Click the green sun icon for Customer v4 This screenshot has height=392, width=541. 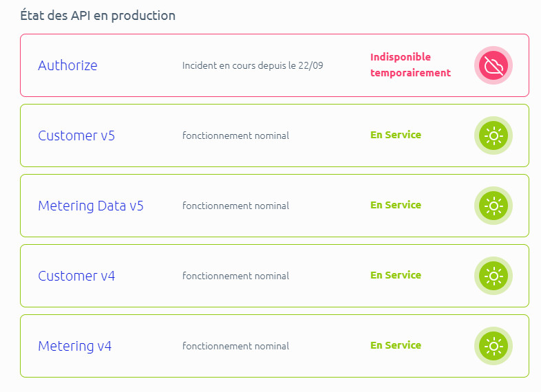click(494, 276)
